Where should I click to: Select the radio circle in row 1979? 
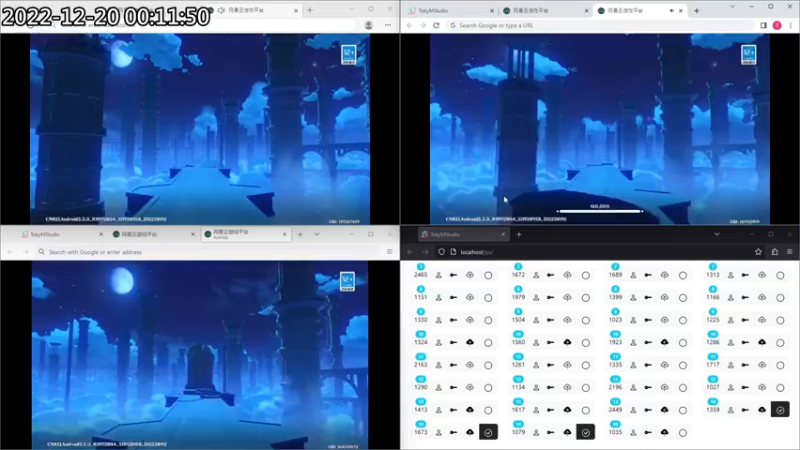click(586, 298)
